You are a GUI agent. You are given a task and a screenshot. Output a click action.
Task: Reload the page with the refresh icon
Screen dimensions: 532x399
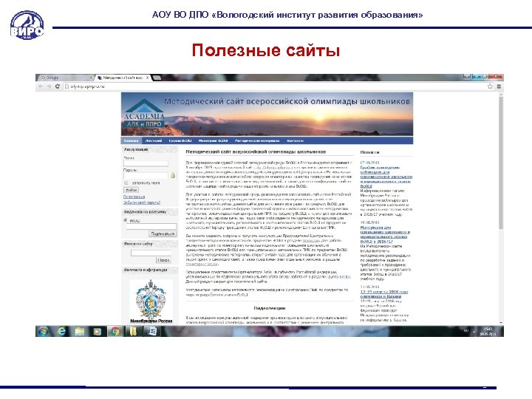click(x=58, y=86)
